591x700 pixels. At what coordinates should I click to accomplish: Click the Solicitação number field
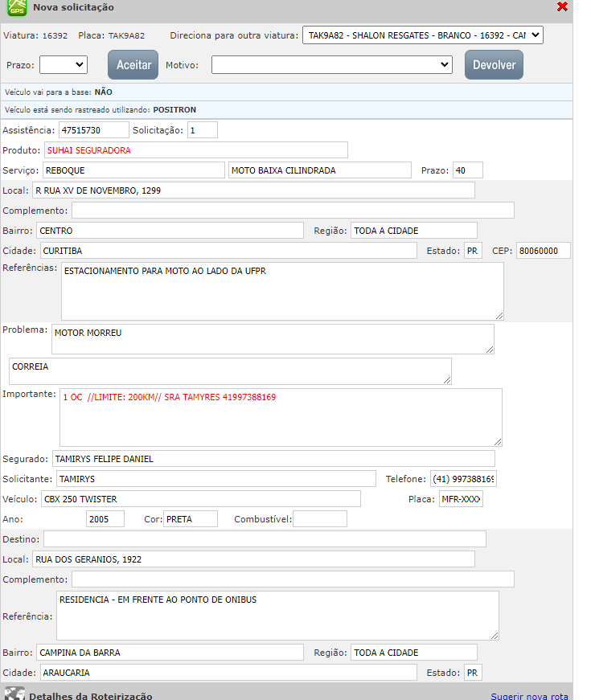[x=203, y=130]
